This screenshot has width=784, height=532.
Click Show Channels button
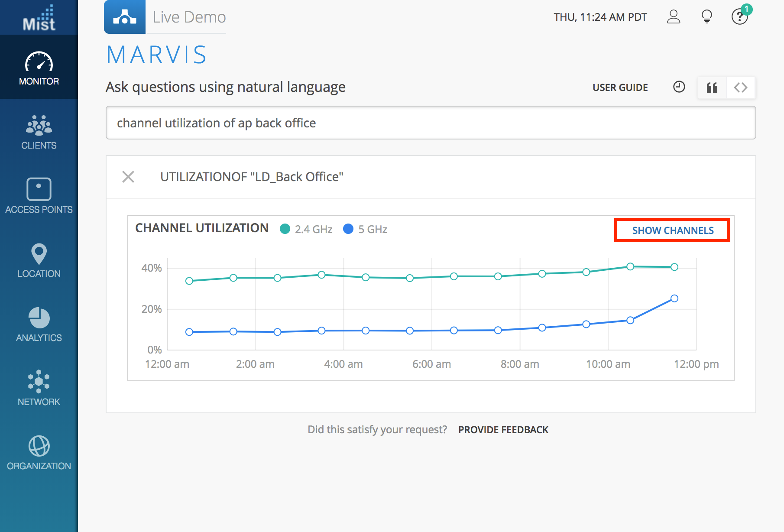(x=672, y=230)
